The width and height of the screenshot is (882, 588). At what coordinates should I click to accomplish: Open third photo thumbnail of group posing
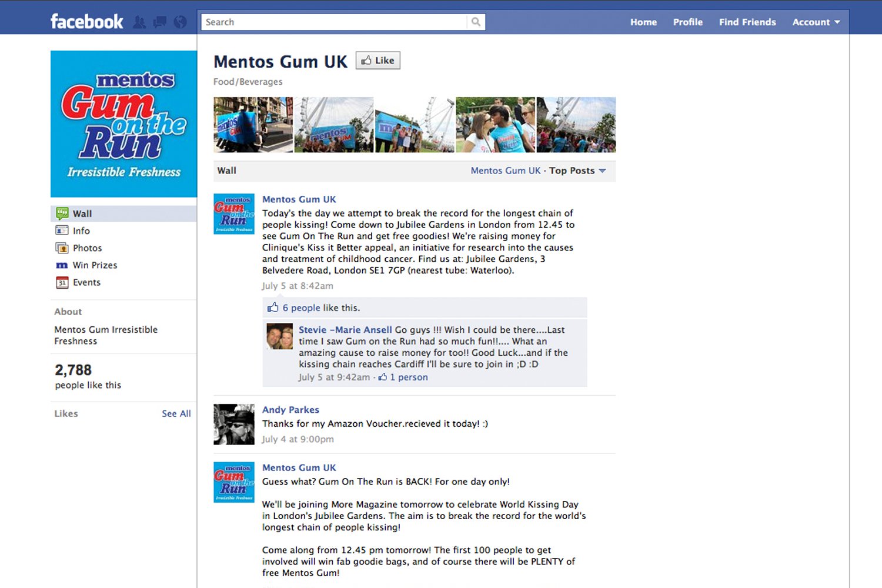pos(415,125)
